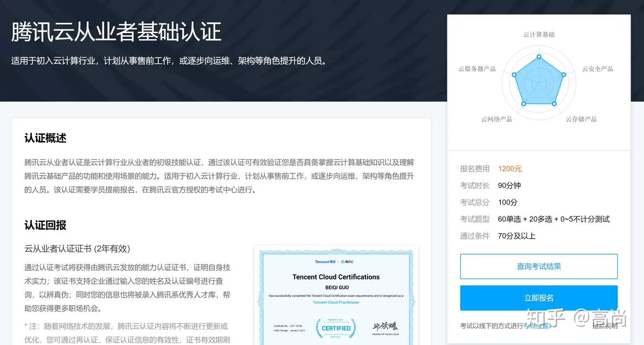Select the 认证回报 section heading
This screenshot has width=644, height=345.
click(46, 225)
